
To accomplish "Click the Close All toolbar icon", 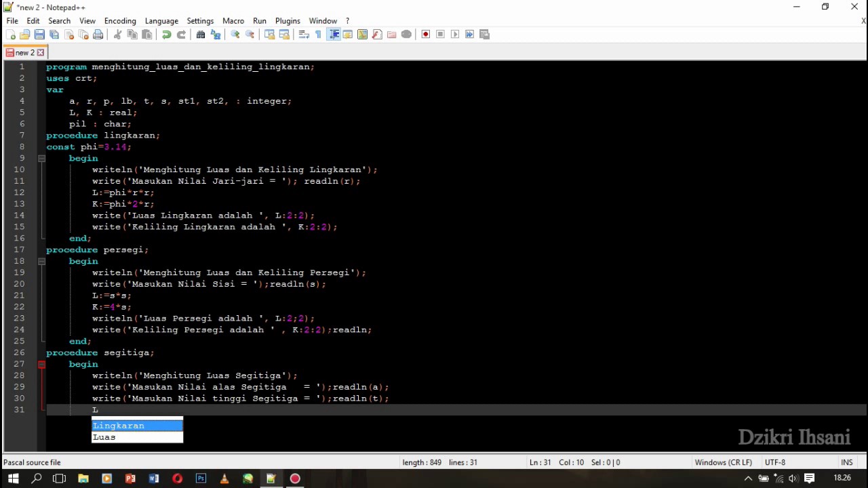I will pyautogui.click(x=83, y=35).
